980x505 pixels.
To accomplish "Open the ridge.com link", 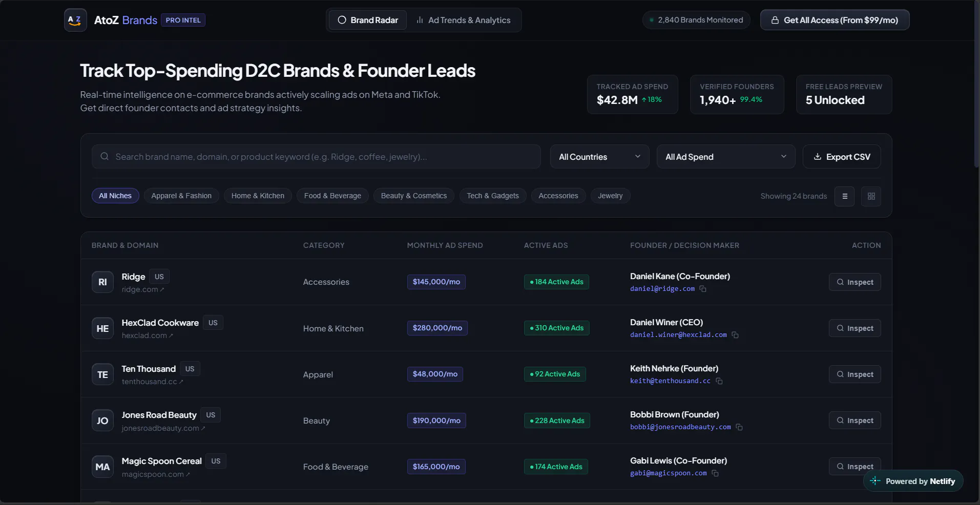I will click(143, 289).
